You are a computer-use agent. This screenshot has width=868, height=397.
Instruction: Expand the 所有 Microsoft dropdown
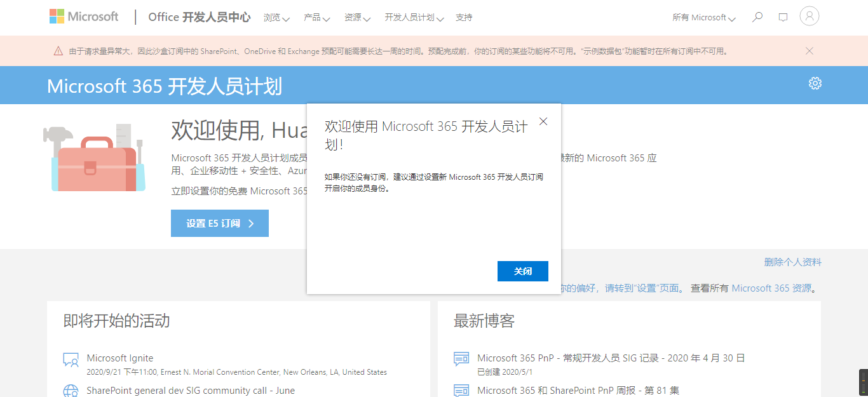704,18
